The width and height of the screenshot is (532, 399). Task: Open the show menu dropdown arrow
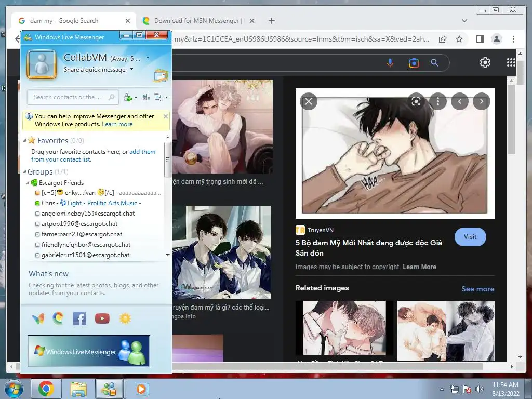166,97
